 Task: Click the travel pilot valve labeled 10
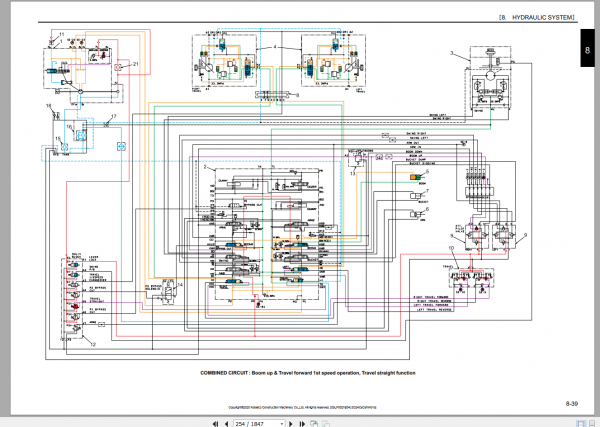tap(472, 279)
